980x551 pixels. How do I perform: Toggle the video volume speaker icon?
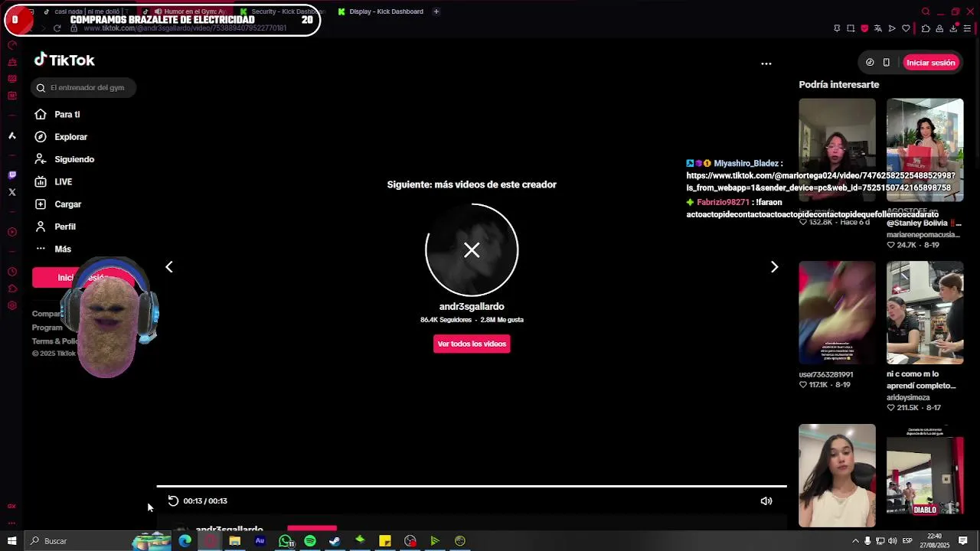tap(766, 501)
